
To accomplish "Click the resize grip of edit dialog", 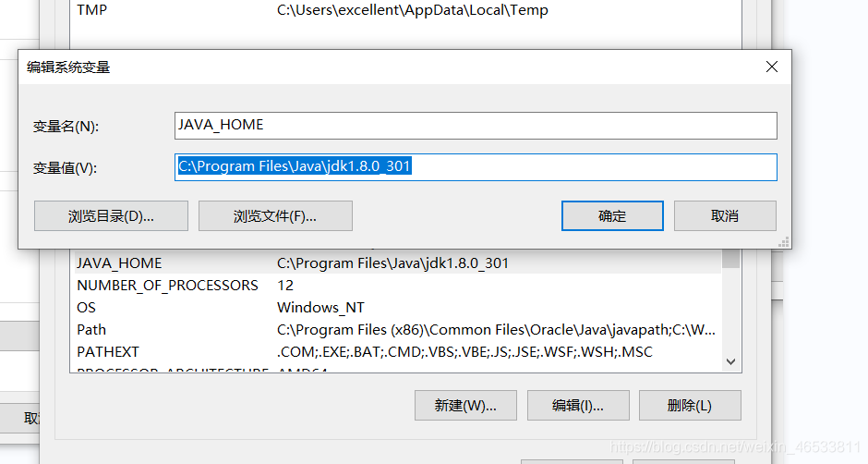I will click(x=783, y=241).
